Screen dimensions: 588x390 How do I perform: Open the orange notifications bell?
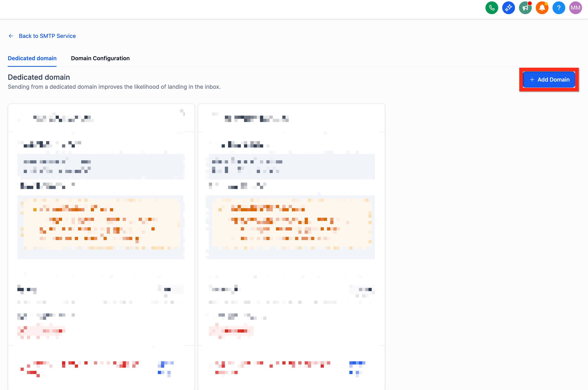tap(542, 8)
